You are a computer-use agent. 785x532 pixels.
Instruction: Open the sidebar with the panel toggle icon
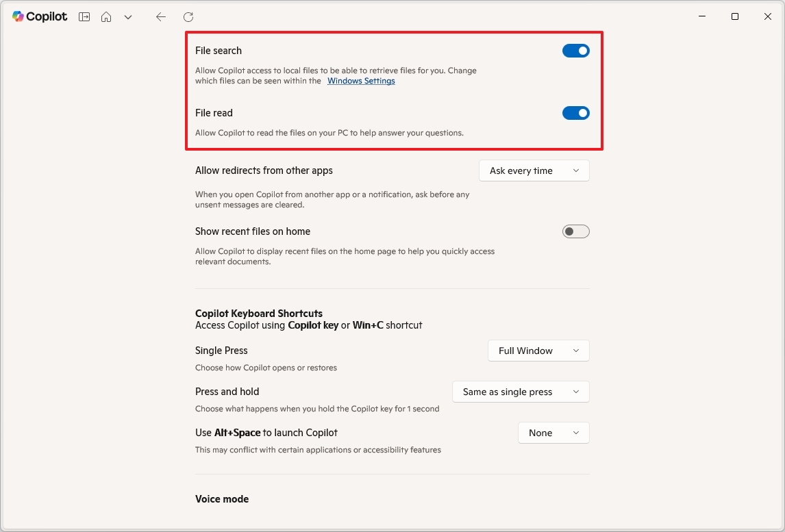(x=84, y=16)
